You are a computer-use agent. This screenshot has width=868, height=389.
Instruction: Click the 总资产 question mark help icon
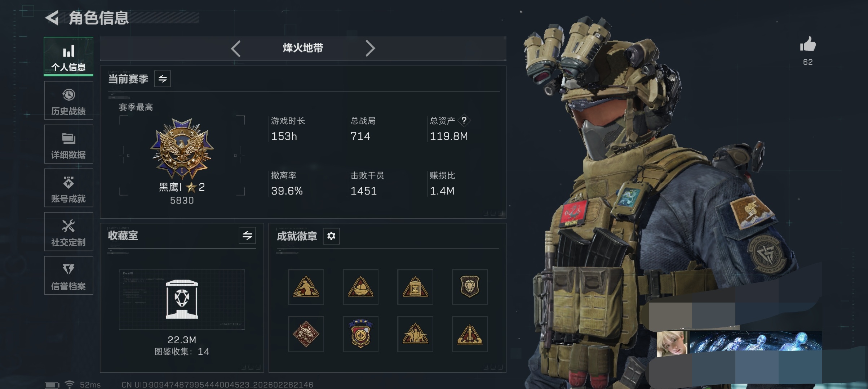click(x=464, y=120)
